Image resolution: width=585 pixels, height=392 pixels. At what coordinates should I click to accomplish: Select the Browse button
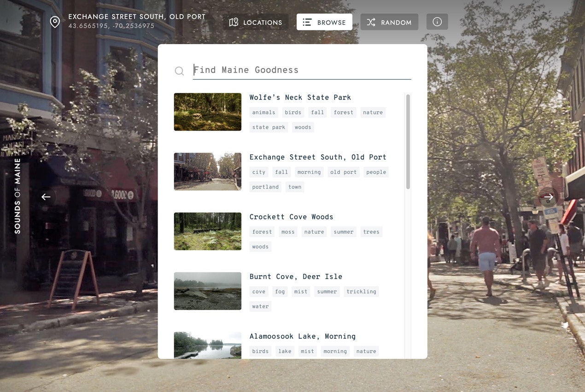coord(324,22)
